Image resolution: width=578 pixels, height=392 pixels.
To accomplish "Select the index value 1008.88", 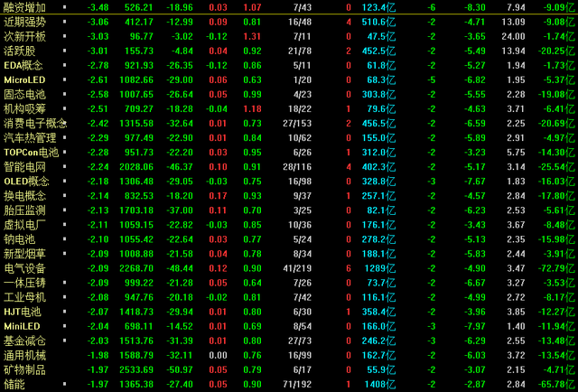I will pyautogui.click(x=136, y=254).
